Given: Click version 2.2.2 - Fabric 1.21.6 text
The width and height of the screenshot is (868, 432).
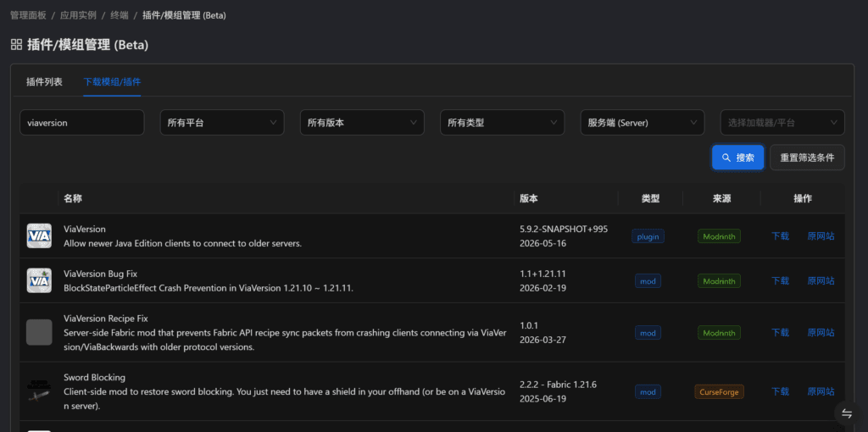Looking at the screenshot, I should (558, 385).
